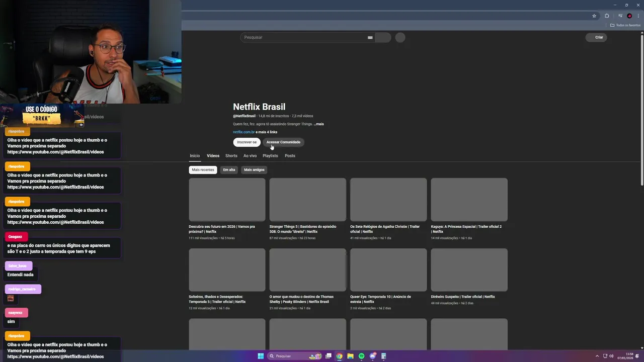The image size is (644, 362).
Task: Click title Stranger Things 5 Bastidores do episódio
Action: point(303,229)
